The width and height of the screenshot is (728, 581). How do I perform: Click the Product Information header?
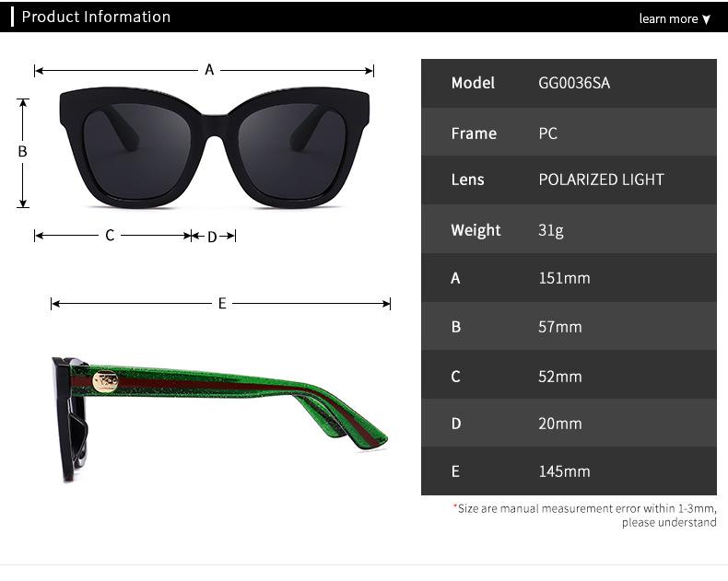(96, 17)
